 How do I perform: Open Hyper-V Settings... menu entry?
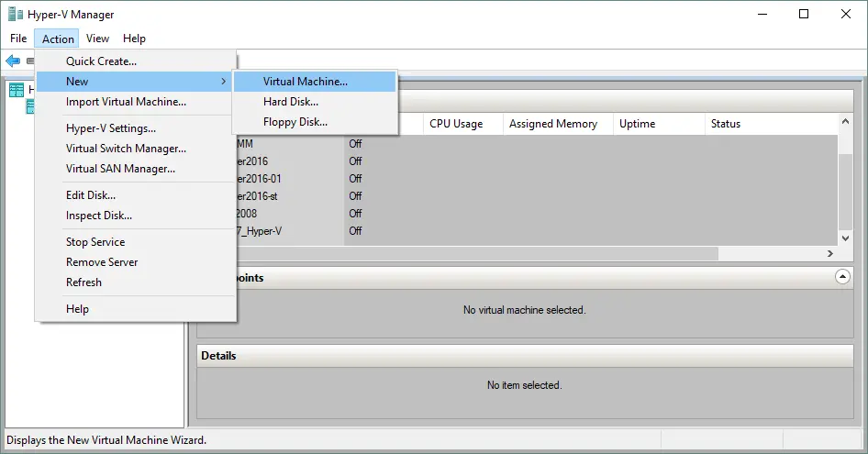(x=110, y=128)
